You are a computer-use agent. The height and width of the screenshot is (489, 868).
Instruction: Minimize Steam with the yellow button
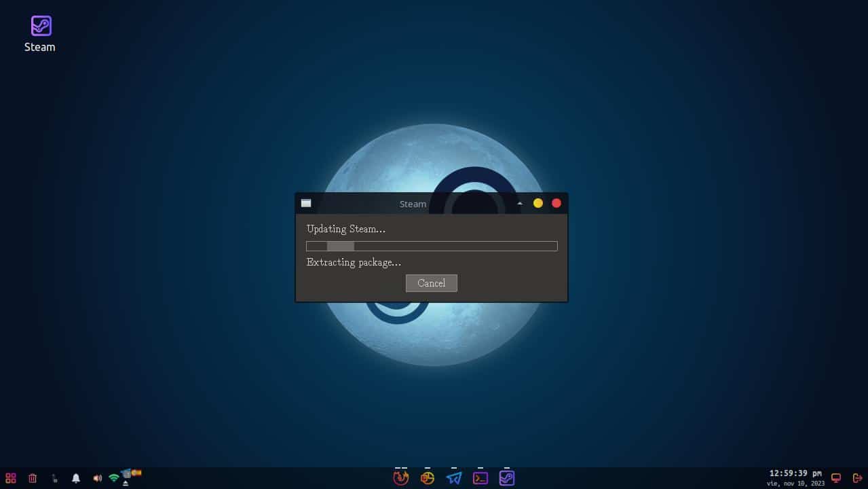coord(538,203)
